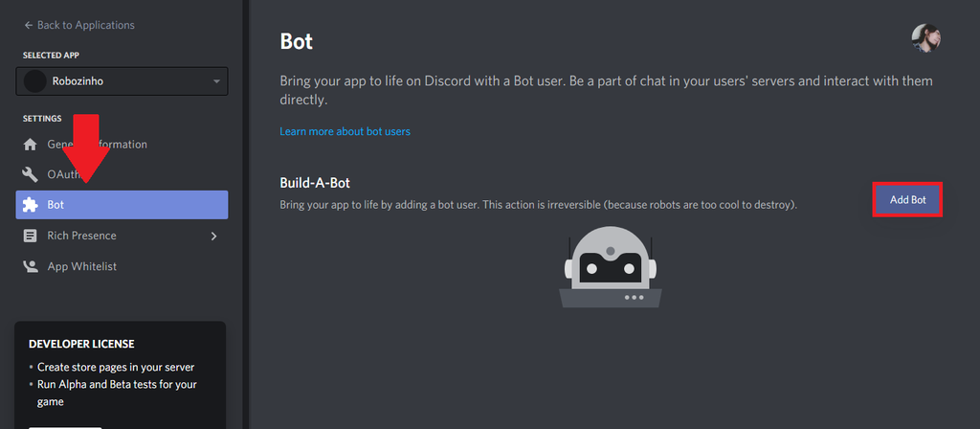Click 'Create store pages in your server' text
This screenshot has width=980, height=429.
tap(116, 367)
